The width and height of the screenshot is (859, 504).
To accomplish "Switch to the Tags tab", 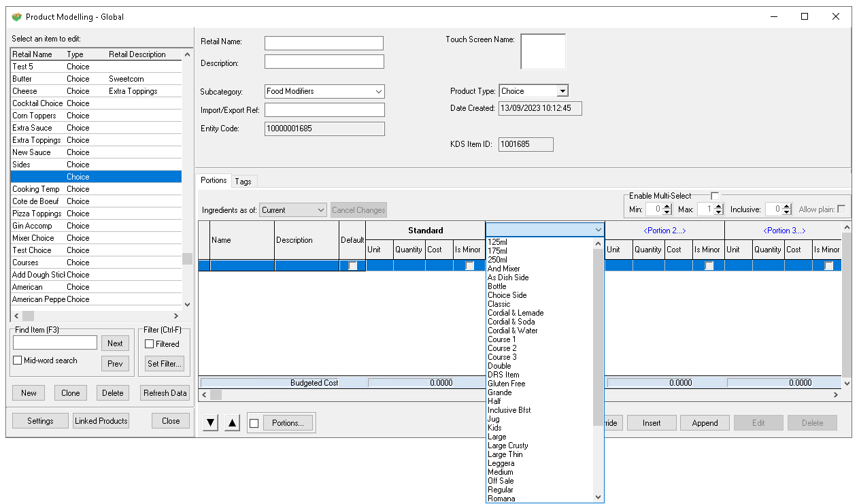I will pos(243,181).
